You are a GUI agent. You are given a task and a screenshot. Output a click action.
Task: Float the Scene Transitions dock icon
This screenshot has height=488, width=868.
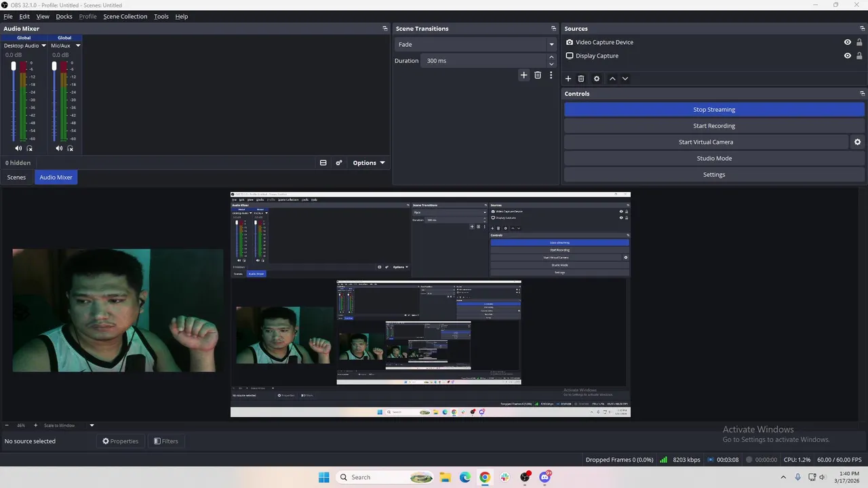coord(553,28)
